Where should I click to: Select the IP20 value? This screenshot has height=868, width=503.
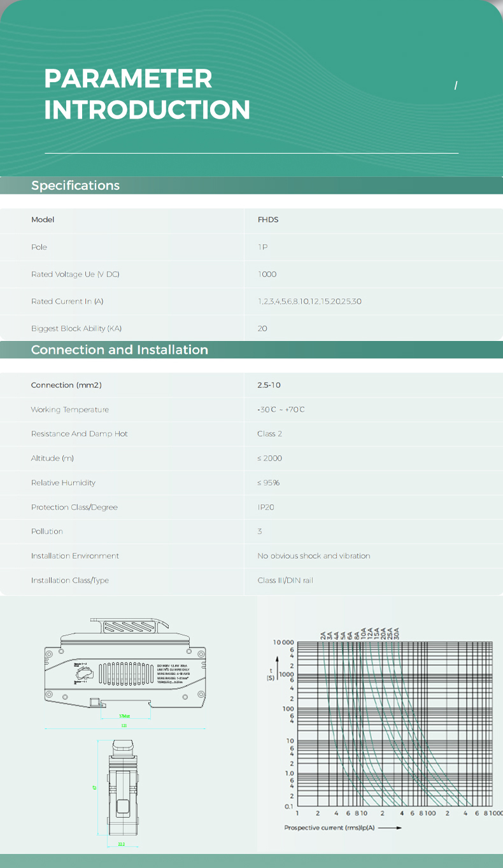click(x=266, y=507)
